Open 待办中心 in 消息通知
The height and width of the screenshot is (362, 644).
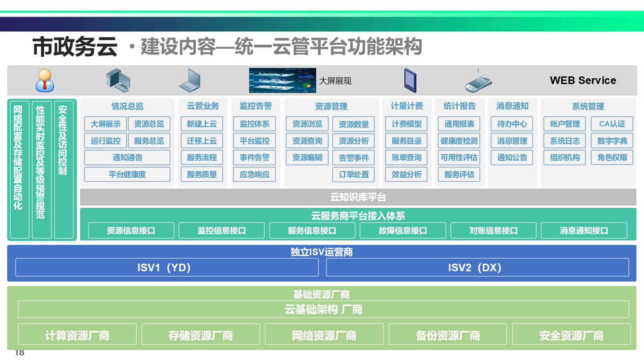[512, 124]
